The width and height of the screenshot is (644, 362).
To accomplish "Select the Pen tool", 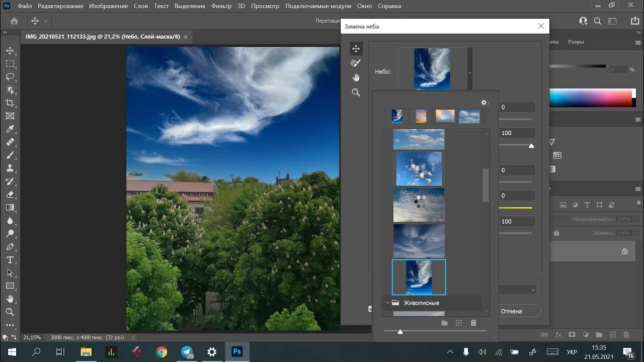I will [x=10, y=247].
